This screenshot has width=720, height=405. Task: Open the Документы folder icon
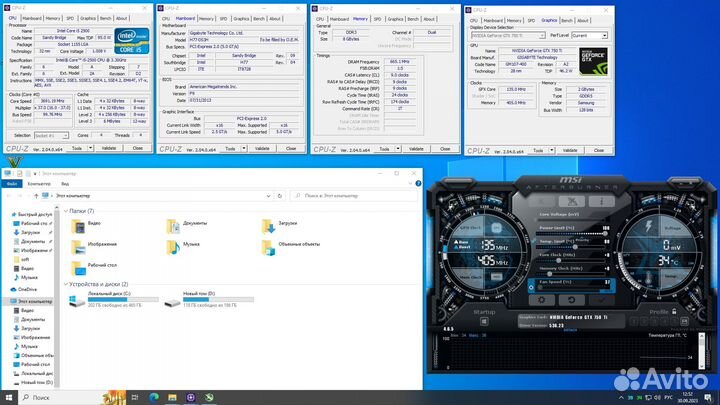pos(173,226)
